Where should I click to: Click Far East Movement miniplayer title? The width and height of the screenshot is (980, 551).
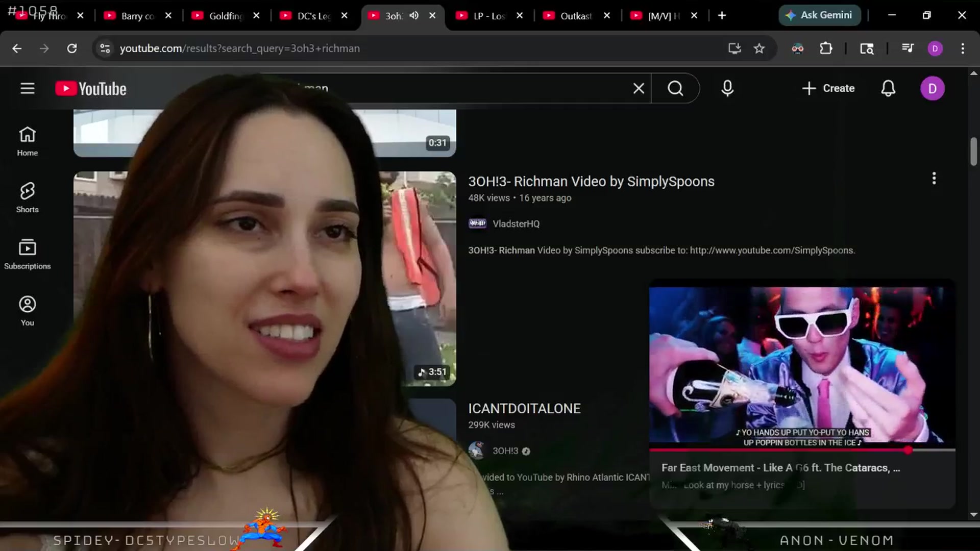click(x=780, y=468)
